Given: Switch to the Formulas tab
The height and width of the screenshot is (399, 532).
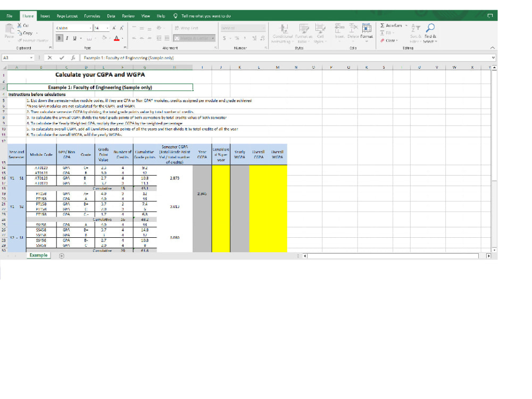Looking at the screenshot, I should (x=92, y=16).
